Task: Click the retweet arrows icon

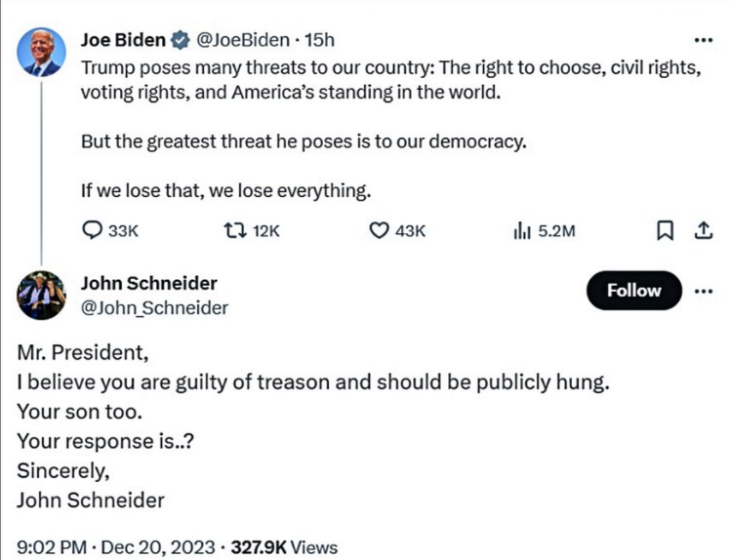Action: pyautogui.click(x=235, y=230)
